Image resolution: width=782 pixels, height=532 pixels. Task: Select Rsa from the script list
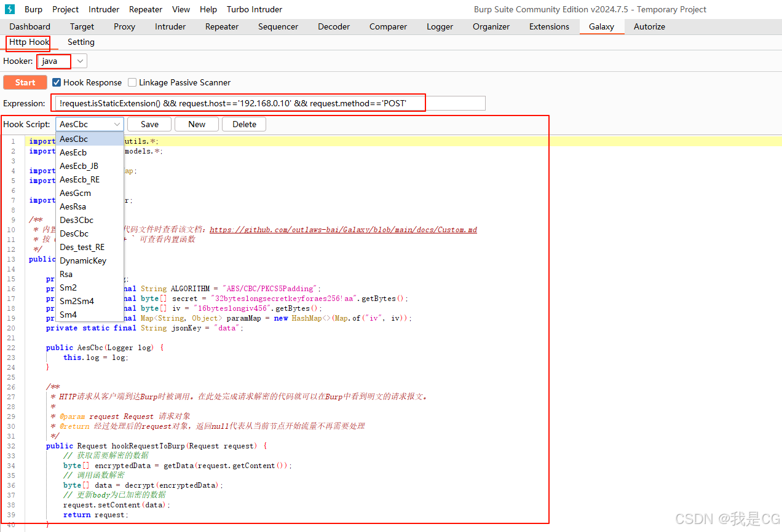click(90, 274)
